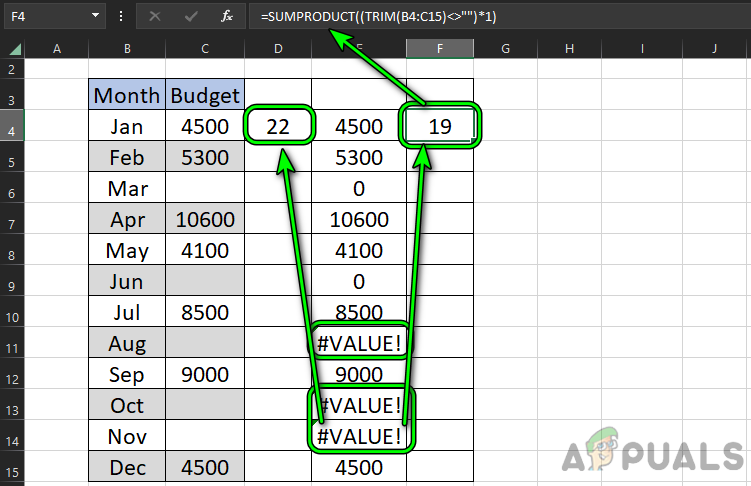Click cell D4 showing 22
Screen dimensions: 751x486
tap(278, 125)
